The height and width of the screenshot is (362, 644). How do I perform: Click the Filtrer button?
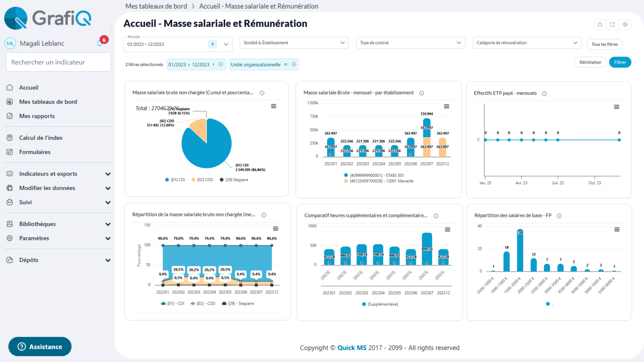(x=620, y=62)
